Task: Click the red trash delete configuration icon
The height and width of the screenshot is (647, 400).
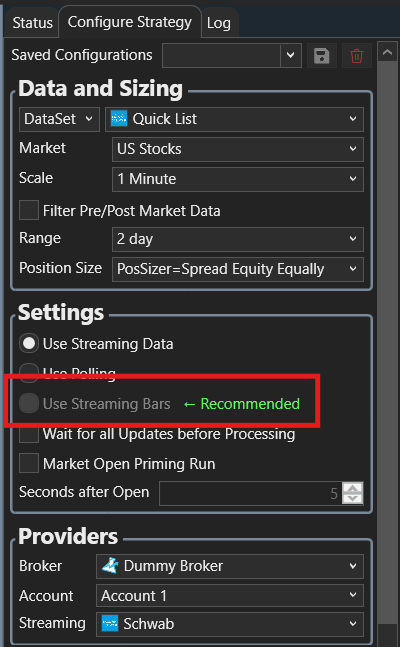Action: tap(356, 55)
